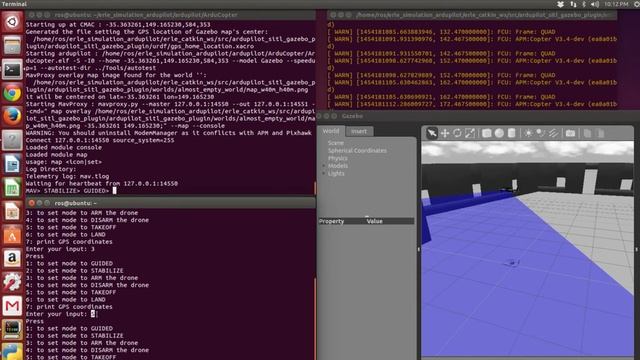640x360 pixels.
Task: Open Ubuntu Software Center in launcher
Action: [12, 235]
